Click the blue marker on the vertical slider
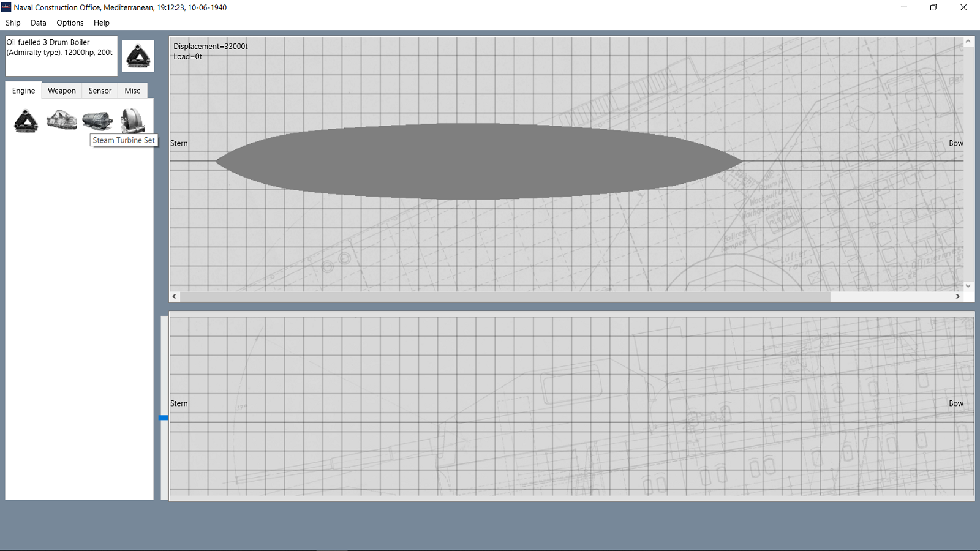Image resolution: width=980 pixels, height=551 pixels. point(164,418)
